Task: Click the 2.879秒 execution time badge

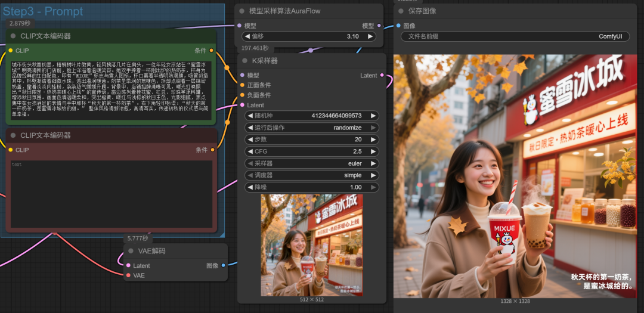Action: [x=20, y=23]
